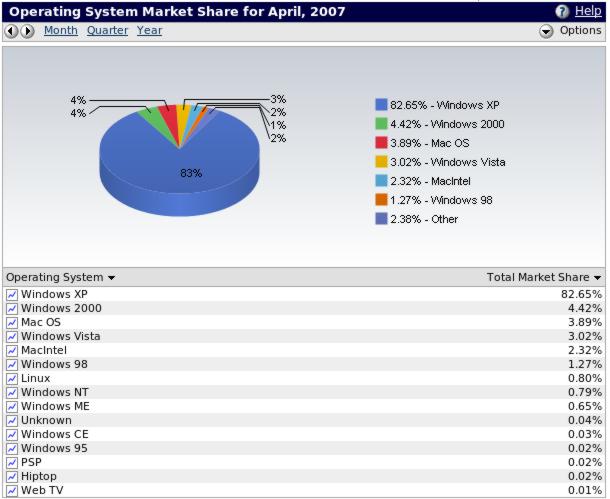Click the trend chart icon for Windows XP

(12, 295)
